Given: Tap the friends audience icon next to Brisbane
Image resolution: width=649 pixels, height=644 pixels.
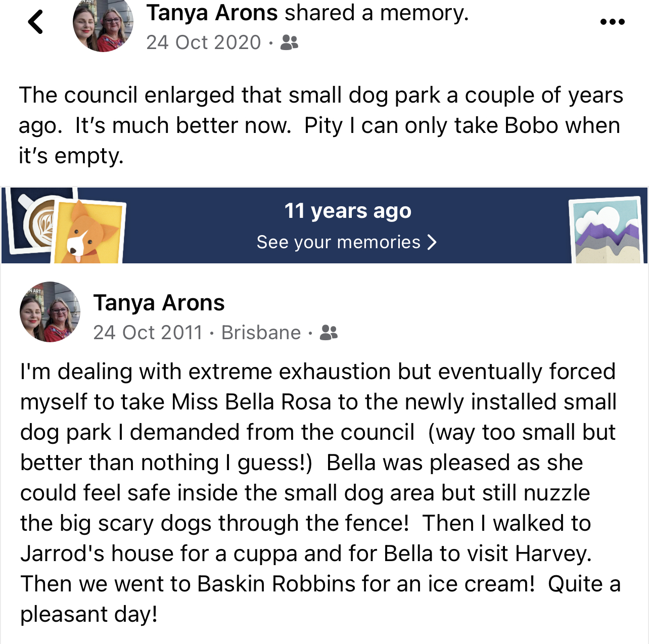Looking at the screenshot, I should point(329,332).
